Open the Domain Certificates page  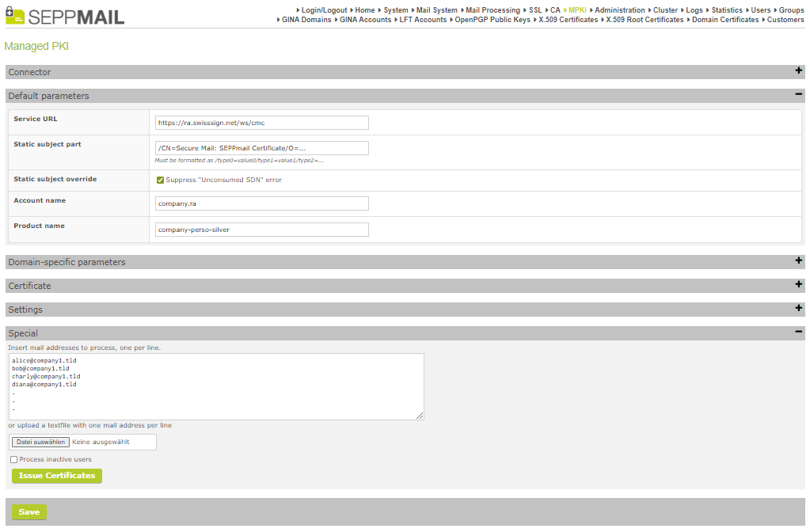click(724, 20)
